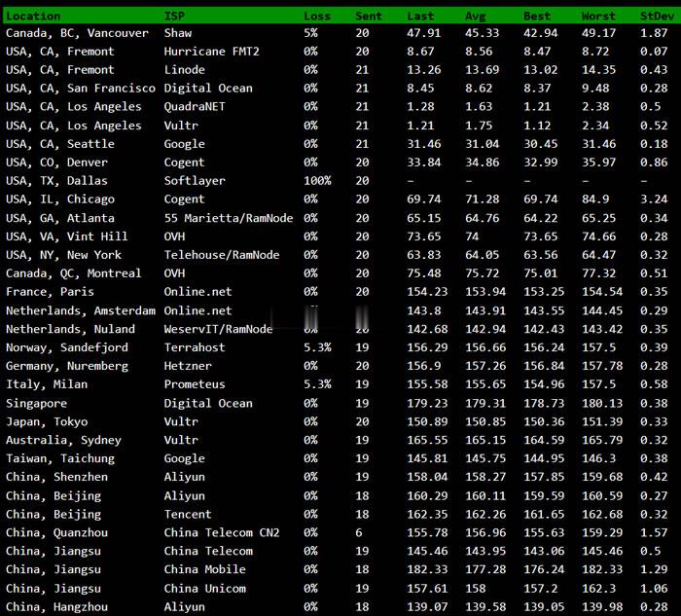Click 'France, Paris' location
This screenshot has width=681, height=616.
tap(50, 292)
